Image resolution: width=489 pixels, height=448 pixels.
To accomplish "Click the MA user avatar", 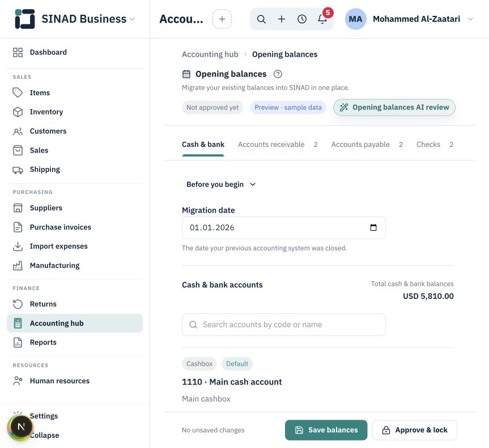I will (355, 19).
